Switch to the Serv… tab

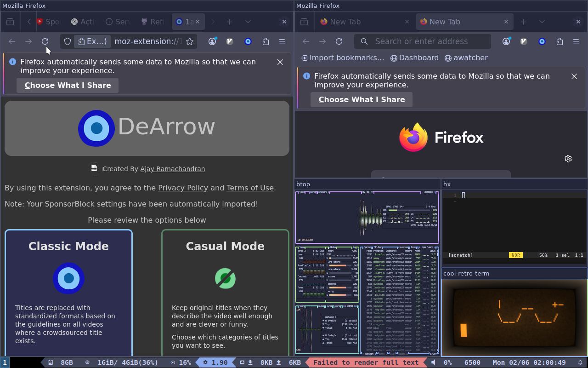(x=118, y=22)
